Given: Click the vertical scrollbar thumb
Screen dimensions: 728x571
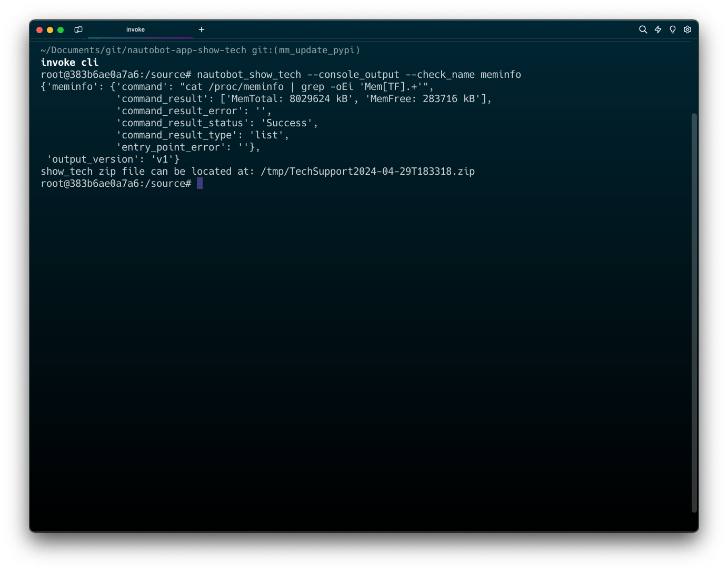Looking at the screenshot, I should tap(694, 313).
